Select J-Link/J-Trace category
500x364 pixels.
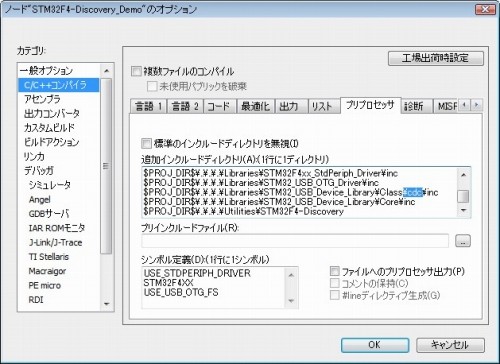click(x=55, y=243)
